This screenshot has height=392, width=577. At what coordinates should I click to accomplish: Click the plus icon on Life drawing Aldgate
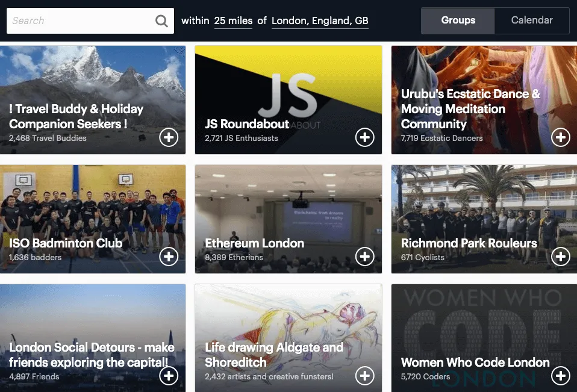click(364, 376)
